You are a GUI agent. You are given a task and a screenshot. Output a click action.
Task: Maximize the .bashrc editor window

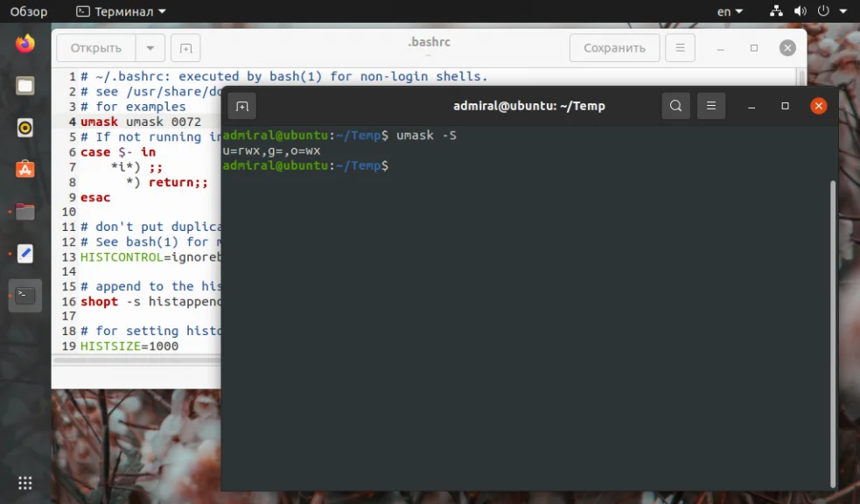(754, 48)
